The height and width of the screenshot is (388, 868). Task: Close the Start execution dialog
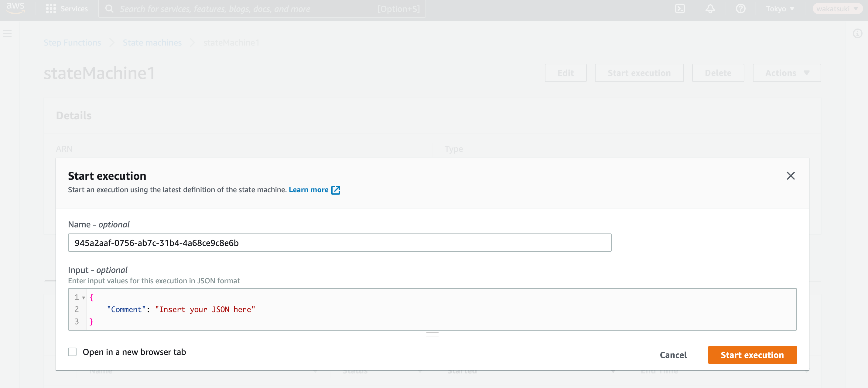pos(791,176)
